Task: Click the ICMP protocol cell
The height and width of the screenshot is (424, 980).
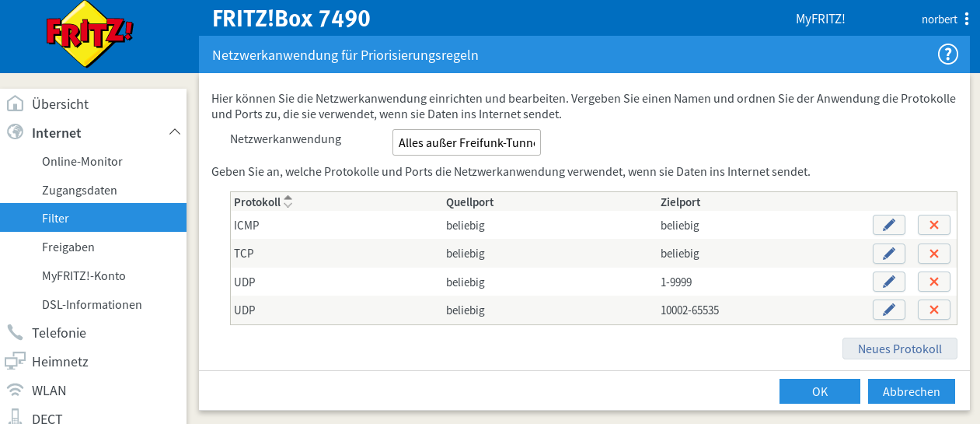Action: [x=246, y=225]
